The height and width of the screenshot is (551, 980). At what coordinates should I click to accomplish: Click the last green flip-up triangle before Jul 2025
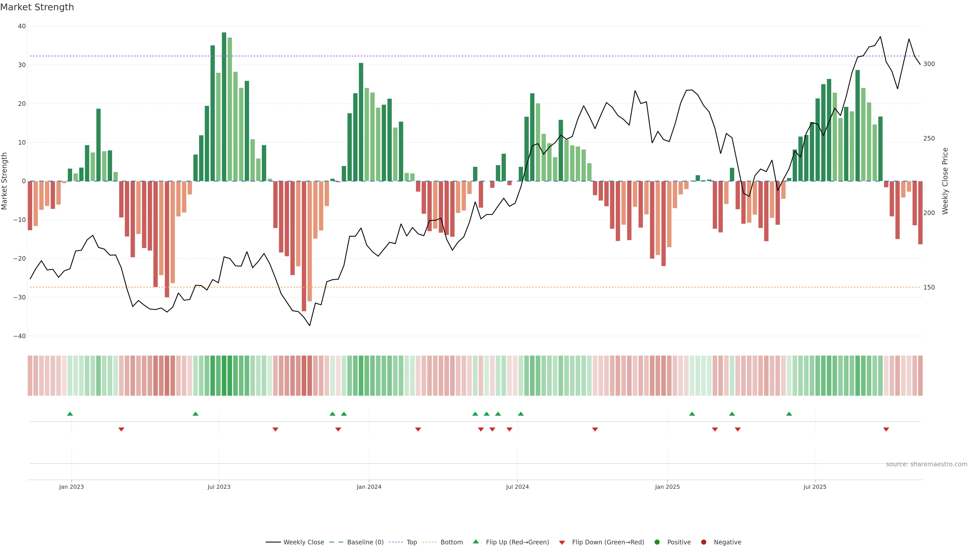pyautogui.click(x=789, y=414)
